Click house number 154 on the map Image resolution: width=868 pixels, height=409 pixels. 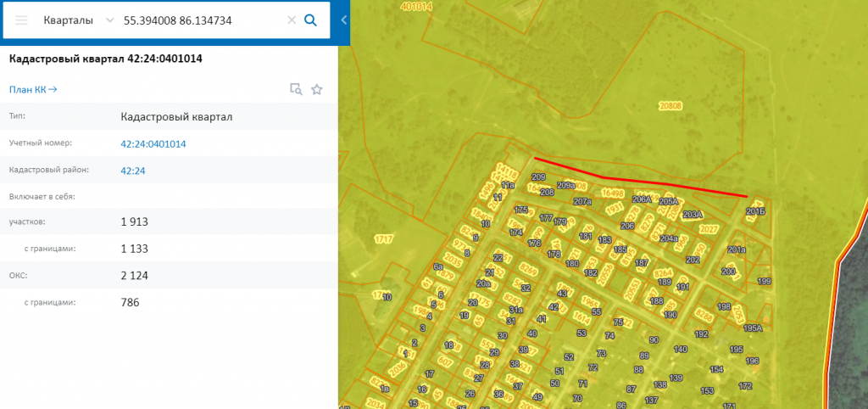point(717,369)
